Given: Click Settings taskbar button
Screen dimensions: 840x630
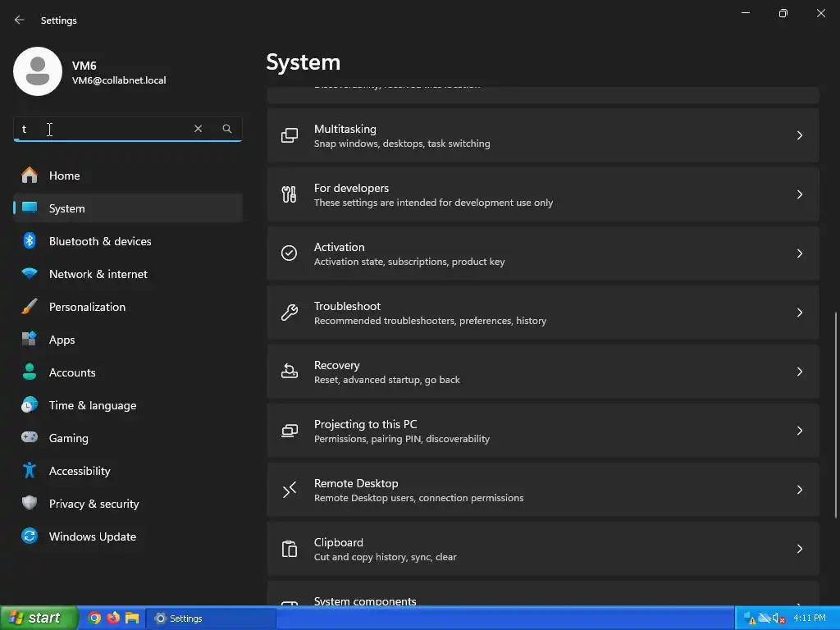Looking at the screenshot, I should coord(211,619).
